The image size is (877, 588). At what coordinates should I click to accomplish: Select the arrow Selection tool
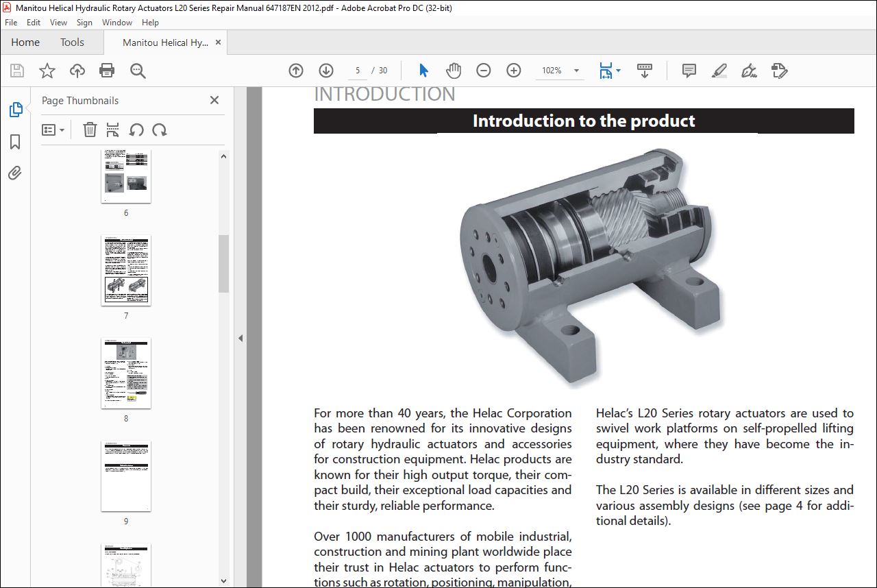[423, 71]
